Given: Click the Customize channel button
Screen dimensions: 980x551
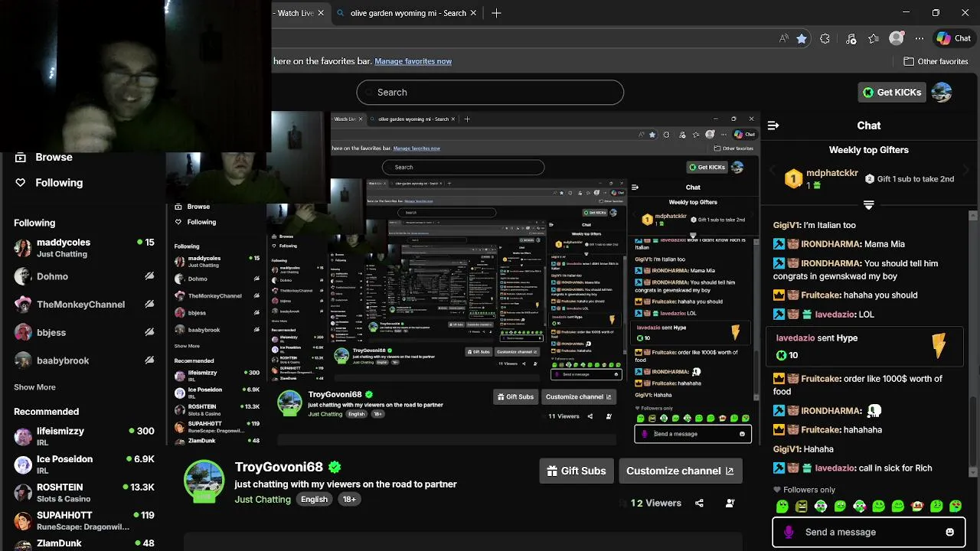Looking at the screenshot, I should tap(680, 471).
